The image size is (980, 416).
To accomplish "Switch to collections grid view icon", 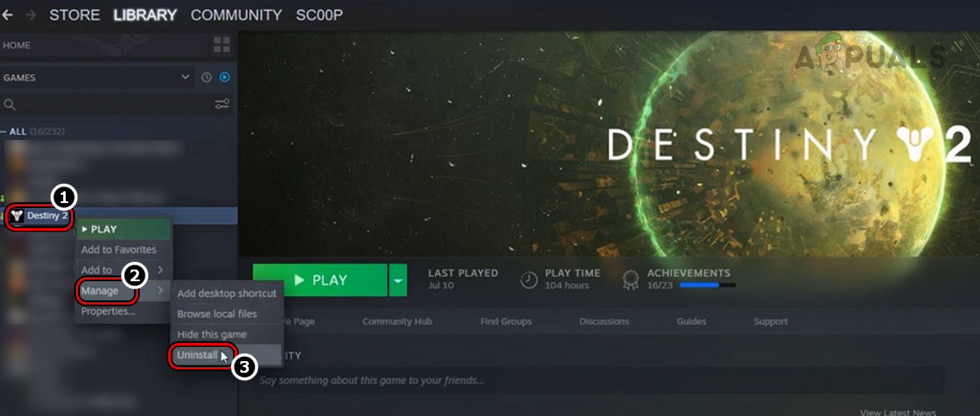I will (x=222, y=45).
